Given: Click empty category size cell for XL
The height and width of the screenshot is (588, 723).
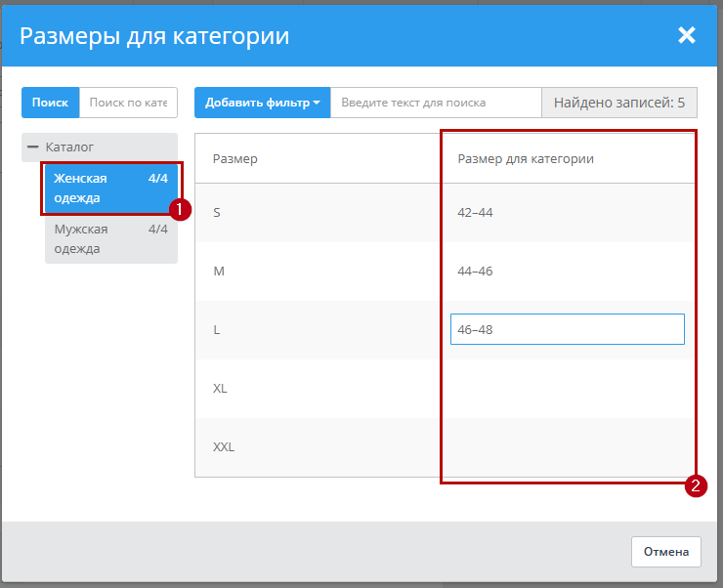Looking at the screenshot, I should tap(567, 388).
